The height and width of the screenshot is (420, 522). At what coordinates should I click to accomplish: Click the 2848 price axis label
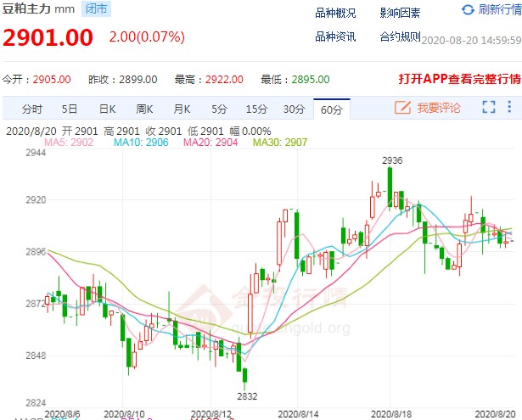pyautogui.click(x=36, y=356)
